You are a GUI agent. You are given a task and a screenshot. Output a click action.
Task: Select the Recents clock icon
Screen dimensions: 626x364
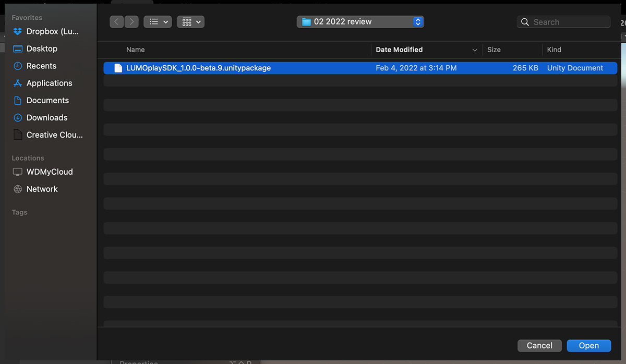18,66
